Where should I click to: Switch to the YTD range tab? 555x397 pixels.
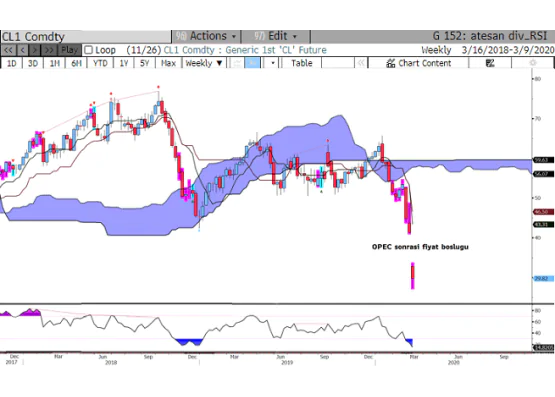[x=100, y=63]
